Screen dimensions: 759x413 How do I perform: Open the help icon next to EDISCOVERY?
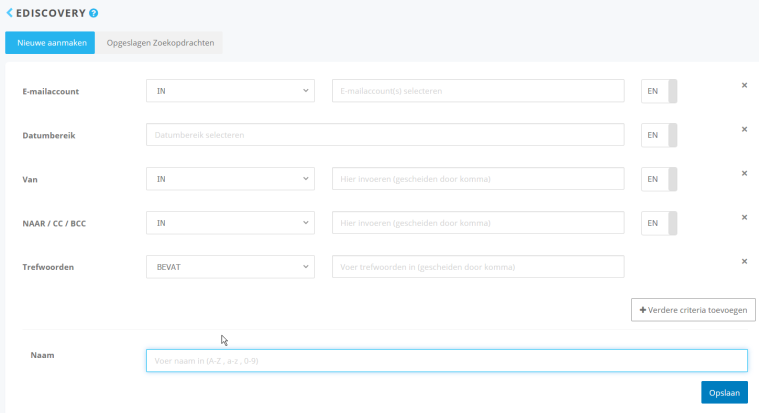point(94,13)
